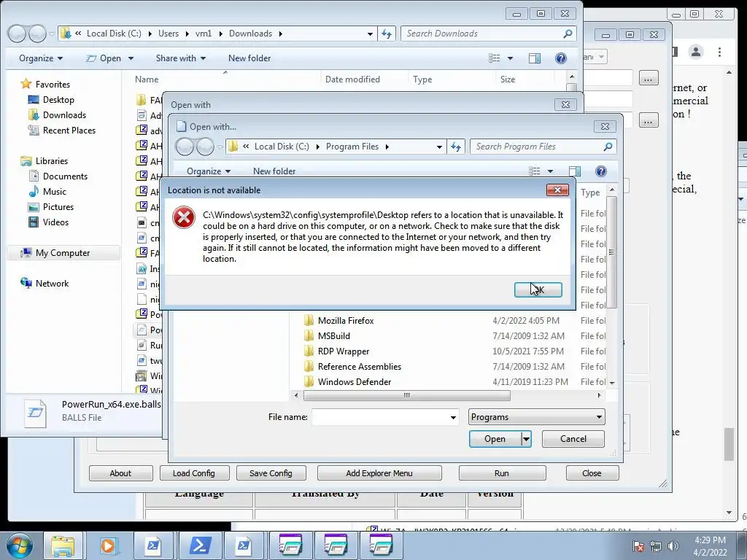Click the Add Explorer Menu button
The height and width of the screenshot is (560, 747).
tap(379, 472)
